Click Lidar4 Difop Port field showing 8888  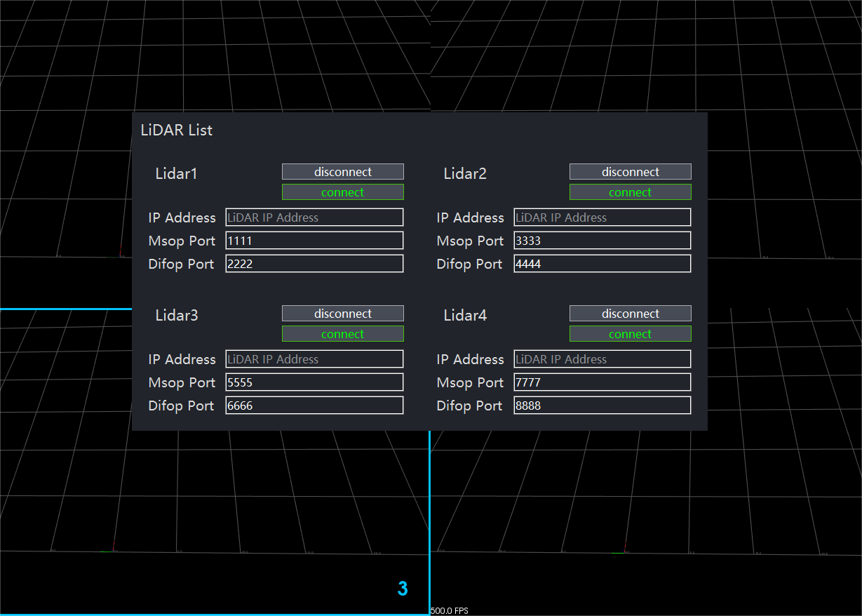pos(602,406)
